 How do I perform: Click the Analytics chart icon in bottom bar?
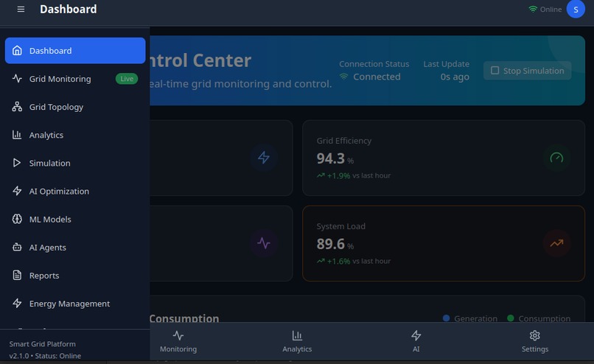[x=297, y=335]
